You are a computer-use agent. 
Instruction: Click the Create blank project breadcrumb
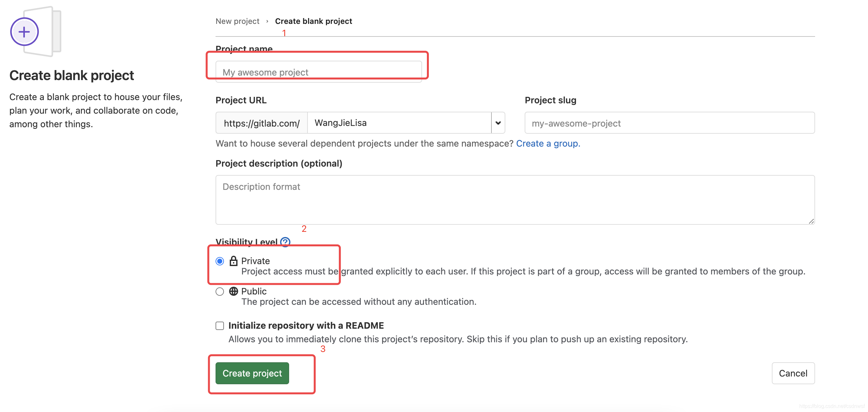pyautogui.click(x=313, y=21)
